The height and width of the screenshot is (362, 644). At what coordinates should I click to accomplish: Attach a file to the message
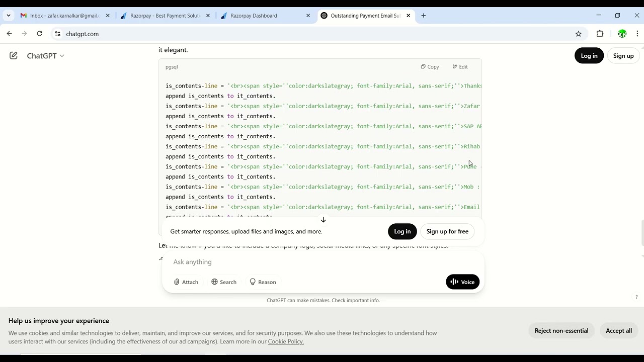click(x=186, y=282)
